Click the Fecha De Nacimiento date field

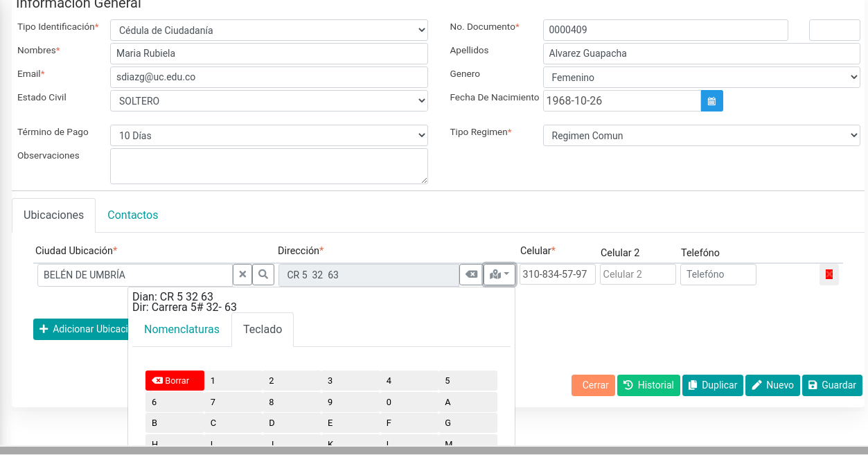pyautogui.click(x=622, y=101)
